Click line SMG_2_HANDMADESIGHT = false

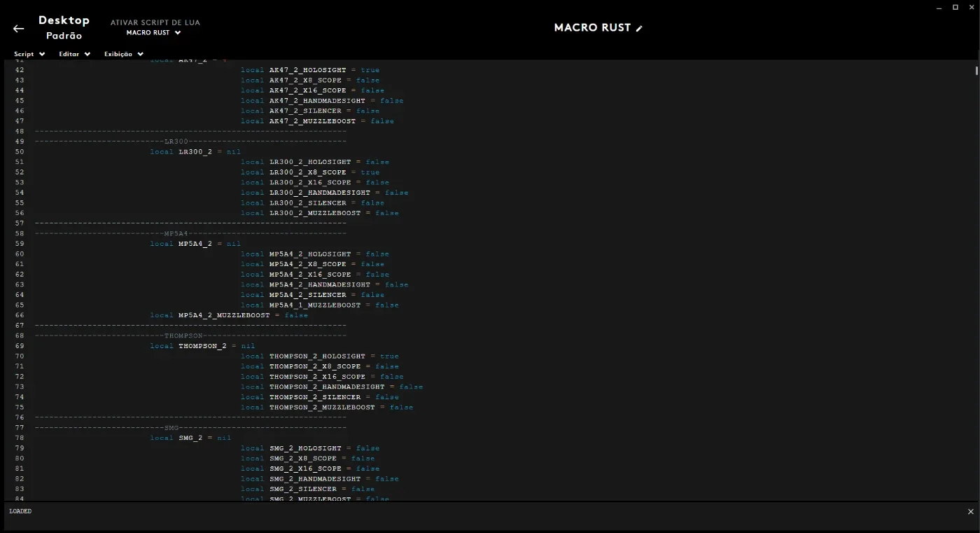(x=320, y=479)
